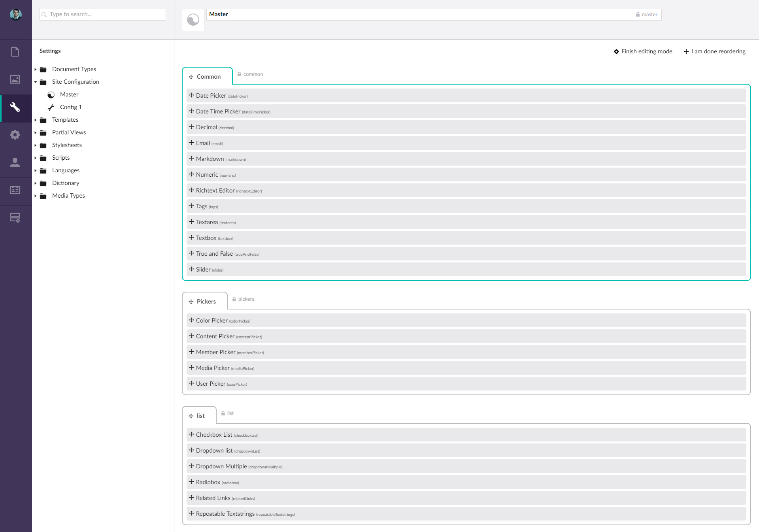Screen dimensions: 759x532
Task: Select the list tab header
Action: click(x=200, y=416)
